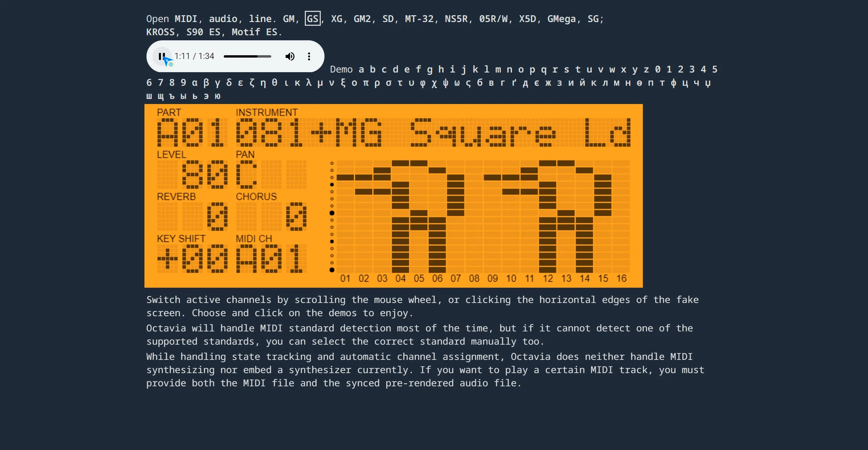Image resolution: width=868 pixels, height=450 pixels.
Task: Select the KROSS standard mode
Action: pyautogui.click(x=160, y=32)
